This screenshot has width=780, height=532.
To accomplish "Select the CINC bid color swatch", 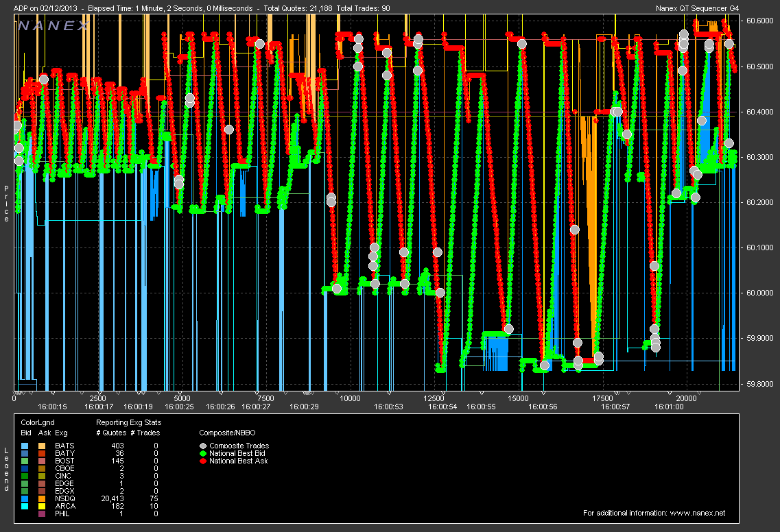I will [x=25, y=476].
